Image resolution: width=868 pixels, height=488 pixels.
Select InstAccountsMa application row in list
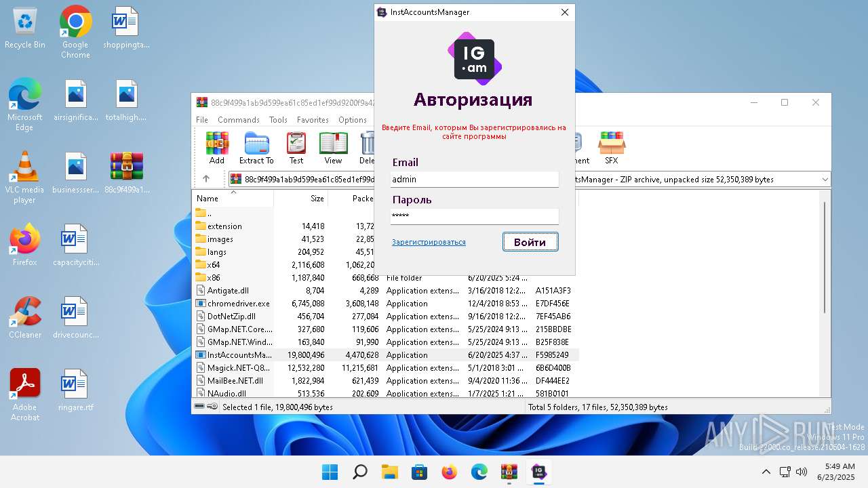(x=386, y=355)
